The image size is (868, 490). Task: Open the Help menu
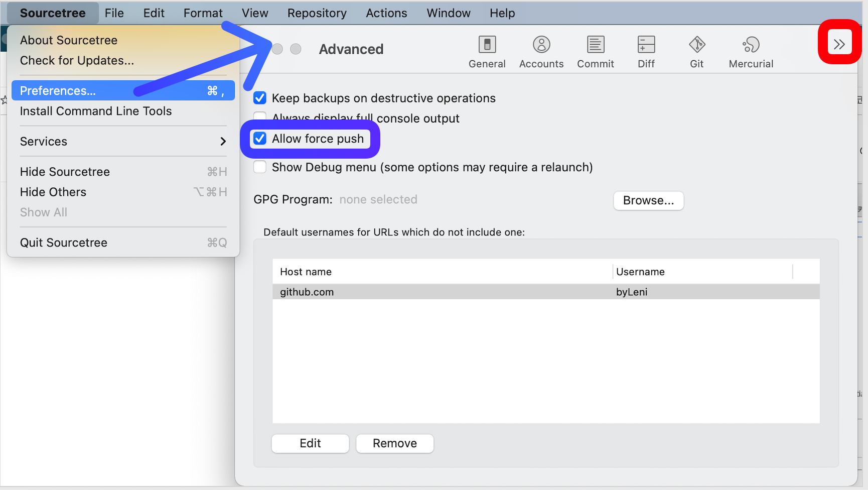[x=502, y=13]
